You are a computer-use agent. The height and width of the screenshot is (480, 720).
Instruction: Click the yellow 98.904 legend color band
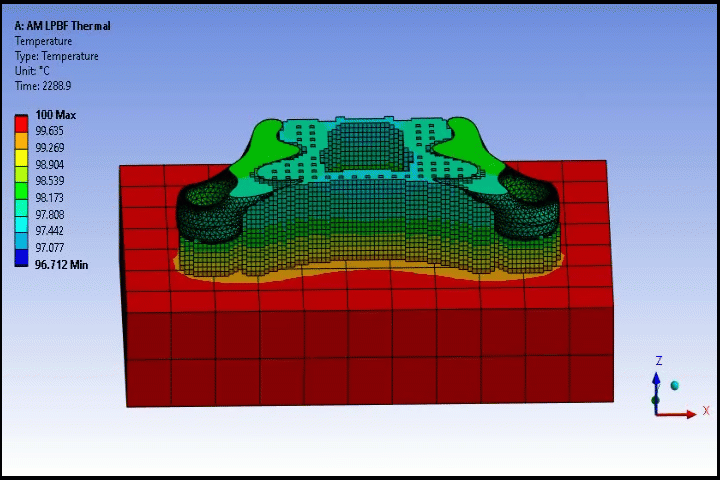[21, 157]
